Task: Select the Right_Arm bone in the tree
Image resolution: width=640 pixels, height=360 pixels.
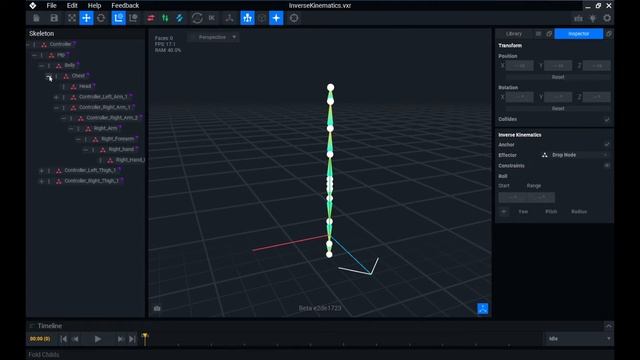Action: pyautogui.click(x=105, y=129)
